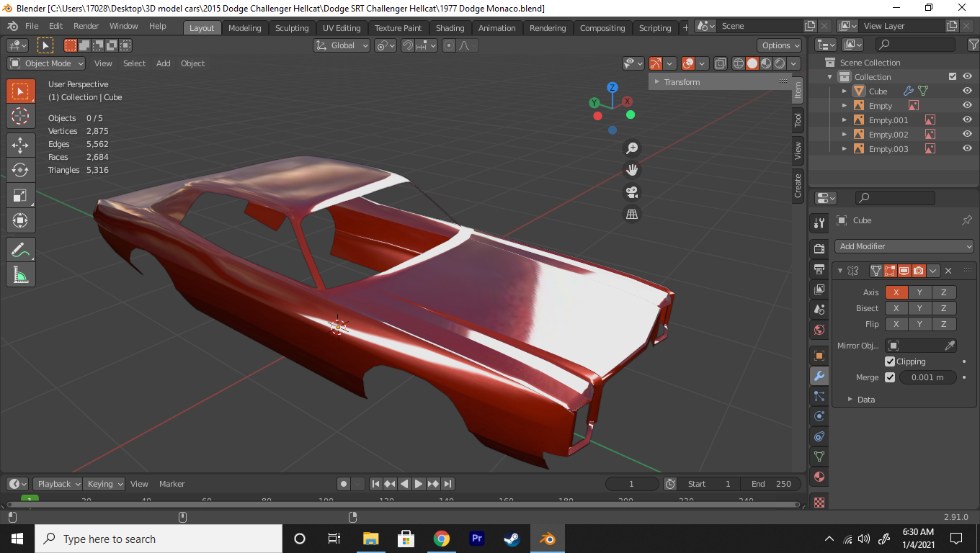
Task: Open the Object Mode dropdown
Action: pos(46,63)
